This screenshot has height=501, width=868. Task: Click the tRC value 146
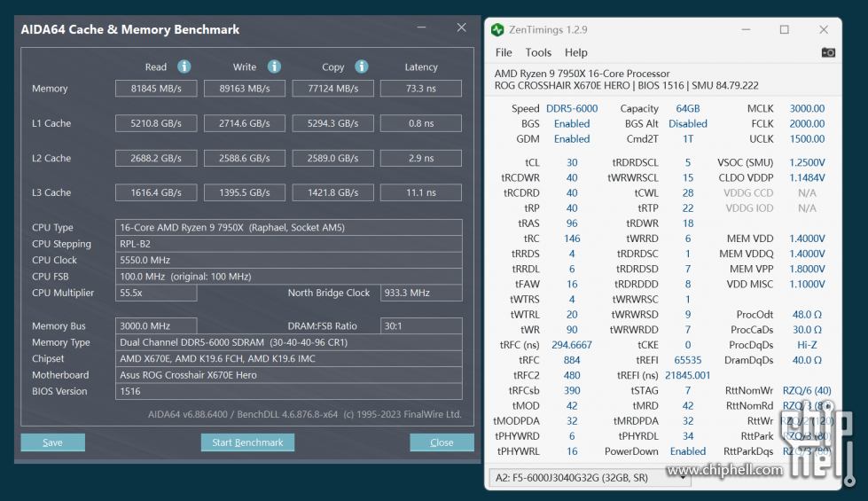(x=572, y=239)
